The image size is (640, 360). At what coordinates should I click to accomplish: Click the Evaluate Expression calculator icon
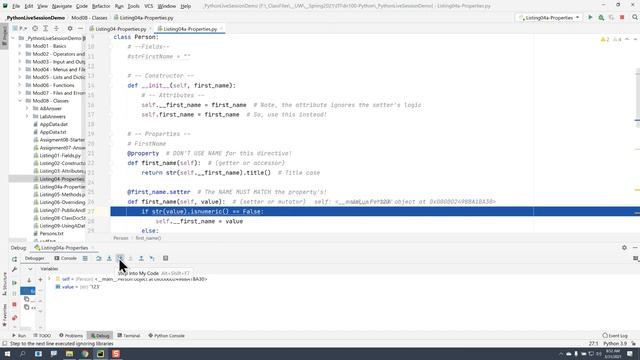point(165,258)
